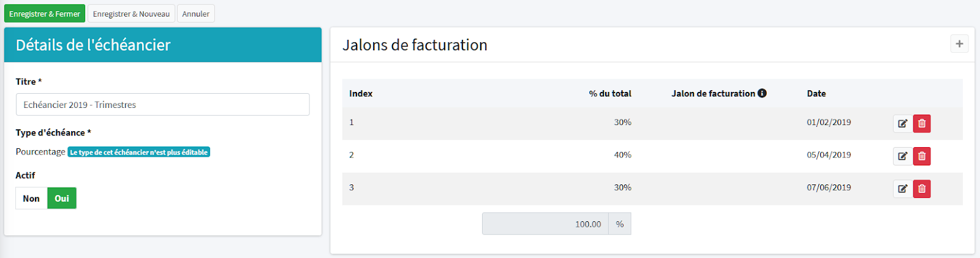
Task: Click the 100.00 total percentage field
Action: [x=545, y=224]
